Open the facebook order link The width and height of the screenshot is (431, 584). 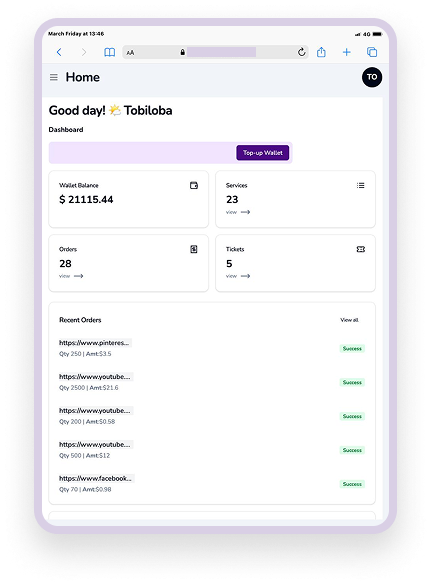(96, 478)
